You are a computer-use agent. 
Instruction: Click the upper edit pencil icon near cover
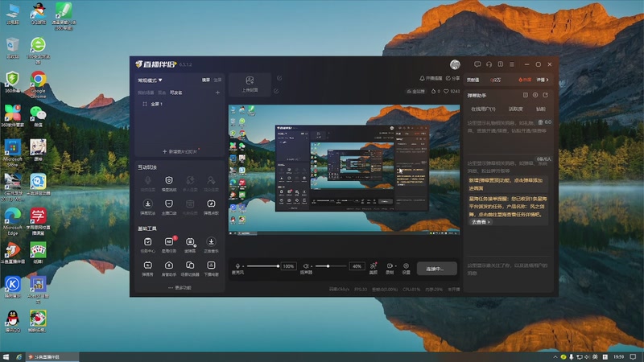[x=279, y=78]
